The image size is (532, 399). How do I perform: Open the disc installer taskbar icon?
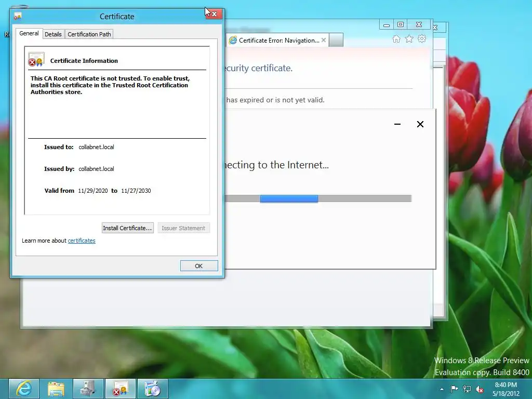click(153, 389)
